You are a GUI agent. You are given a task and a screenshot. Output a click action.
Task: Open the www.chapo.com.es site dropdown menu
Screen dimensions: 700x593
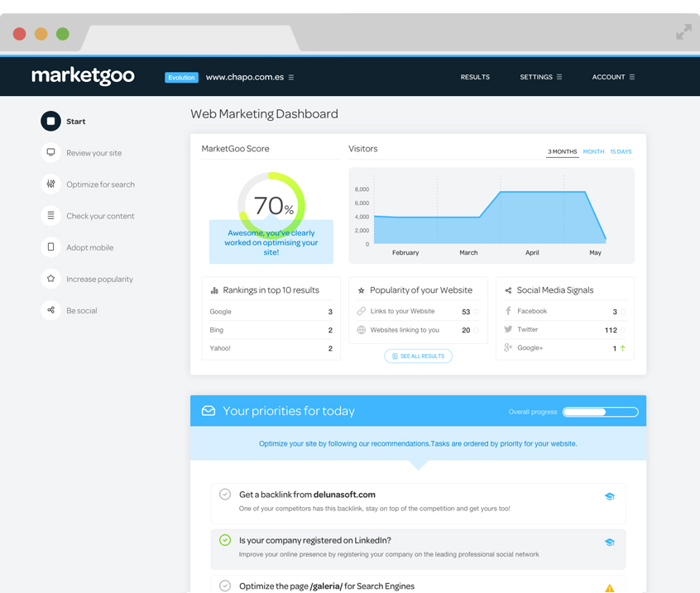tap(250, 77)
